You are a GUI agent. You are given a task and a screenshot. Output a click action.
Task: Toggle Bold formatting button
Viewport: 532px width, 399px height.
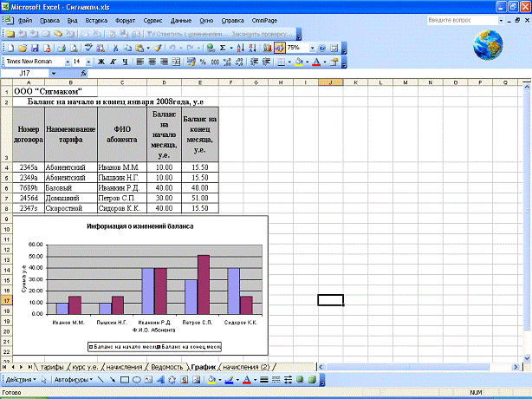coord(101,62)
